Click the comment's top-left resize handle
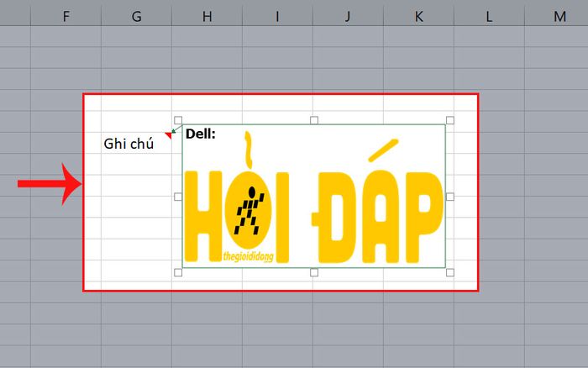The width and height of the screenshot is (588, 368). coord(178,120)
